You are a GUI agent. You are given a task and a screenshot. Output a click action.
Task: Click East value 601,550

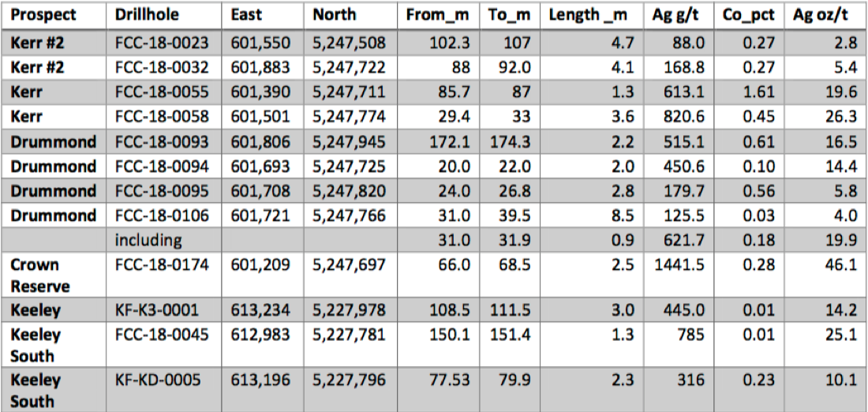point(260,43)
